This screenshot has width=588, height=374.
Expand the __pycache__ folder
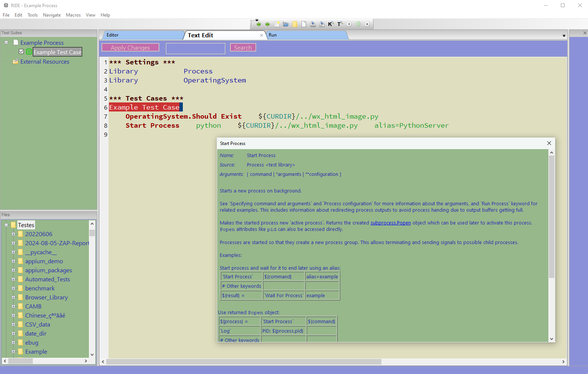point(13,252)
